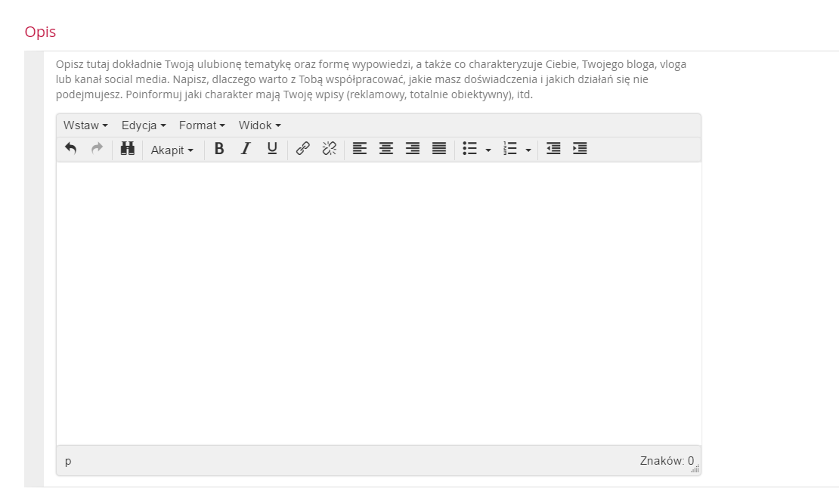Decrease indent of the paragraph
Image resolution: width=839 pixels, height=504 pixels.
click(x=553, y=149)
